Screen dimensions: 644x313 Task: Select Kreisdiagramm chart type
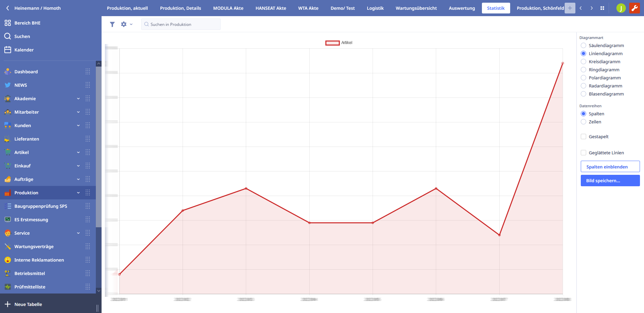tap(583, 62)
